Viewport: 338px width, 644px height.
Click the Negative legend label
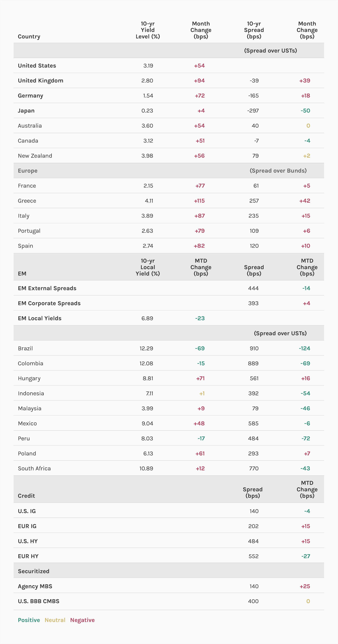click(82, 620)
